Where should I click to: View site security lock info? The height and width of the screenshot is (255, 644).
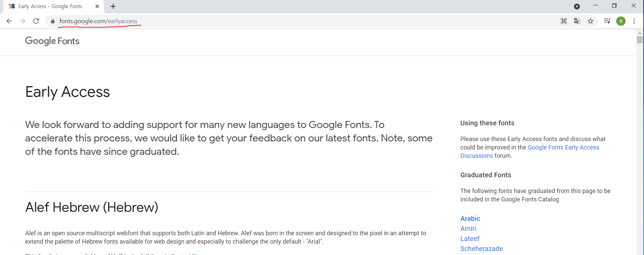53,21
